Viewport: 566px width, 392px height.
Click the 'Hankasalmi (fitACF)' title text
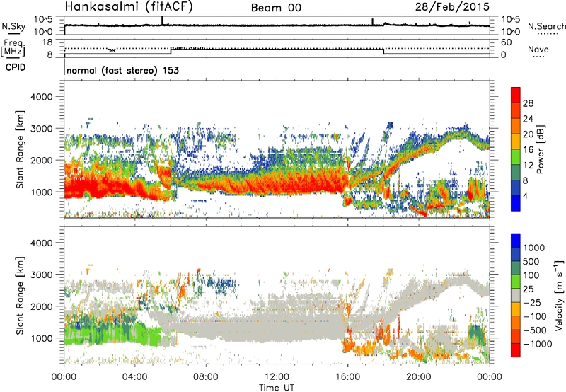pos(129,6)
